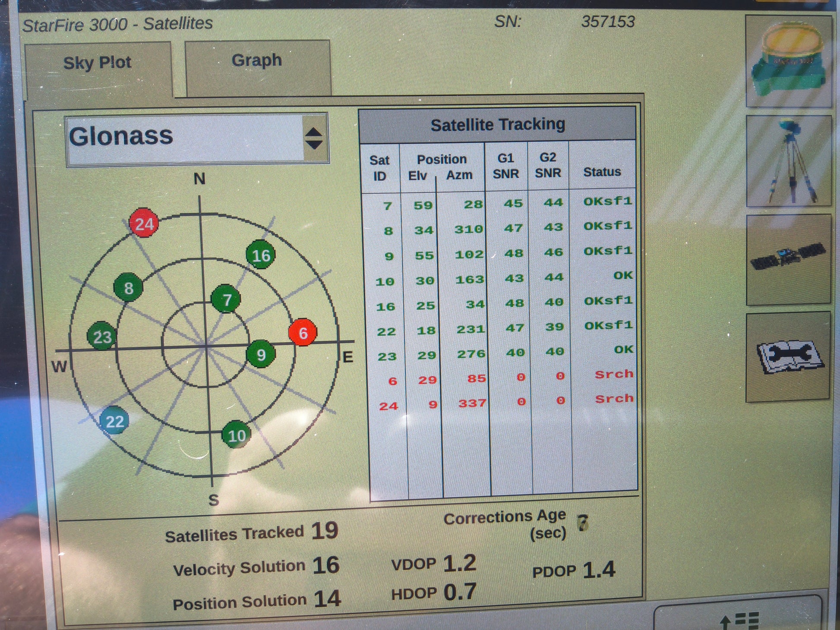840x630 pixels.
Task: Tap green satellite 16 marker
Action: point(261,255)
